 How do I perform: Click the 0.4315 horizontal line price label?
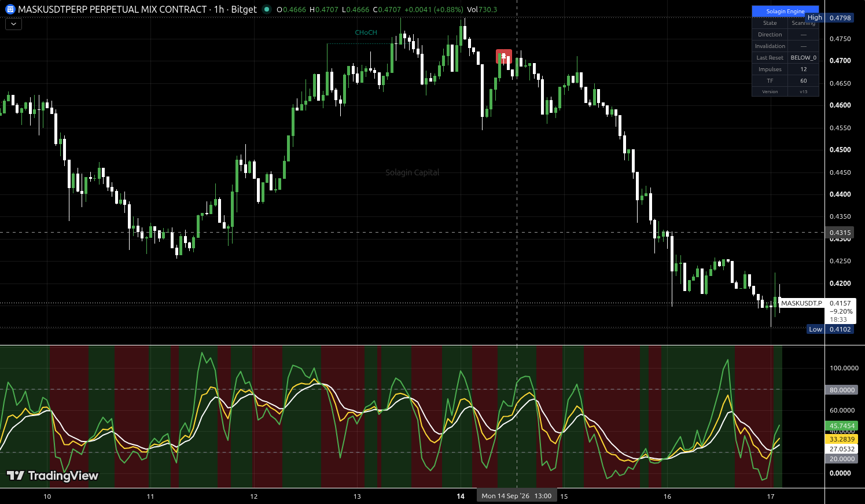click(840, 233)
